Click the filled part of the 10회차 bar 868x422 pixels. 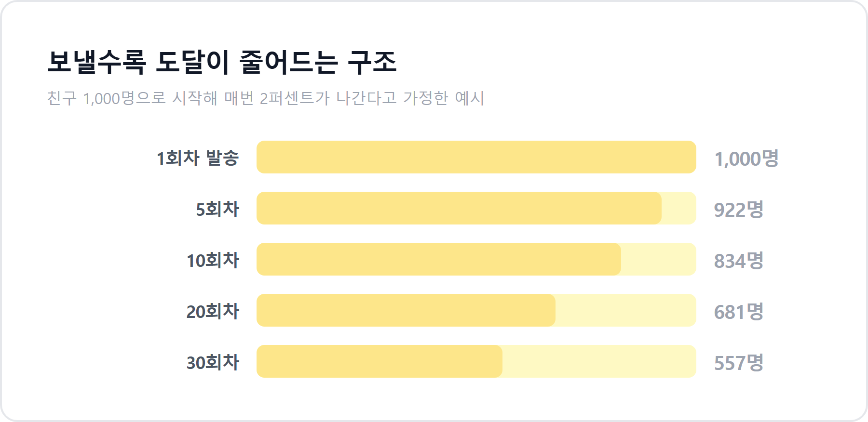439,259
